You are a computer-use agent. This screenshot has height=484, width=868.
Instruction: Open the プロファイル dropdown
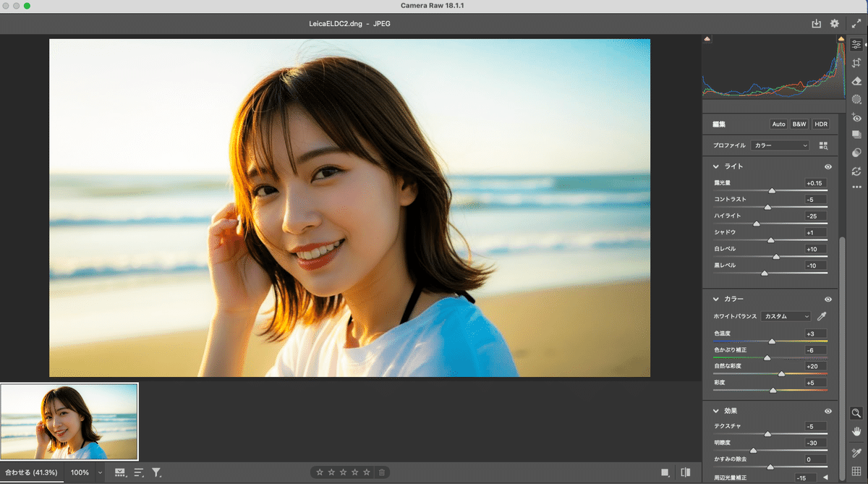click(x=780, y=145)
